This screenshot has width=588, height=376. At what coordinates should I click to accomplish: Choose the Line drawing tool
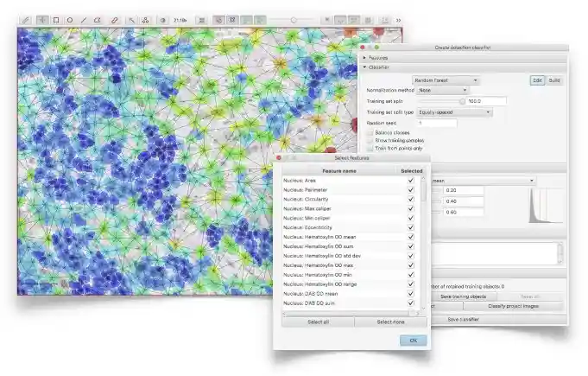tap(83, 19)
